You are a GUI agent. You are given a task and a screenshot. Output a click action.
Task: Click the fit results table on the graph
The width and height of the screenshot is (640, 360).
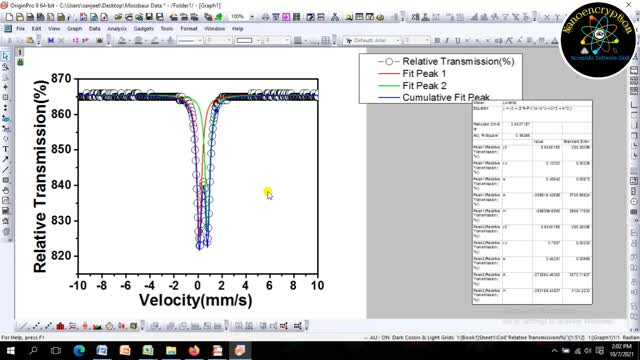click(532, 202)
